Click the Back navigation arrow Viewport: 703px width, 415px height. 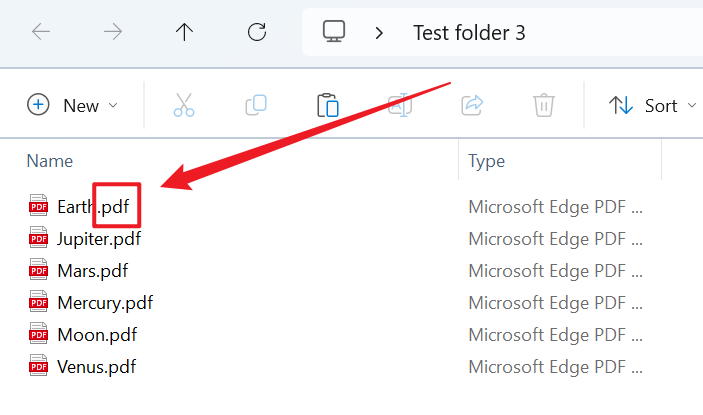[41, 32]
